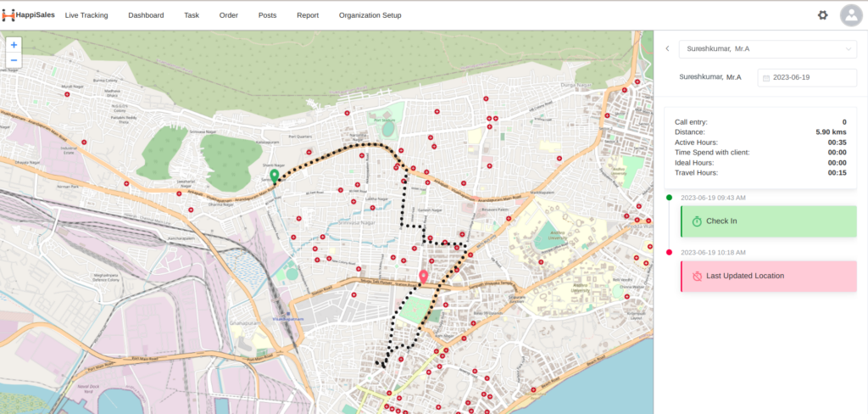
Task: Open the Live Tracking menu
Action: pos(86,15)
